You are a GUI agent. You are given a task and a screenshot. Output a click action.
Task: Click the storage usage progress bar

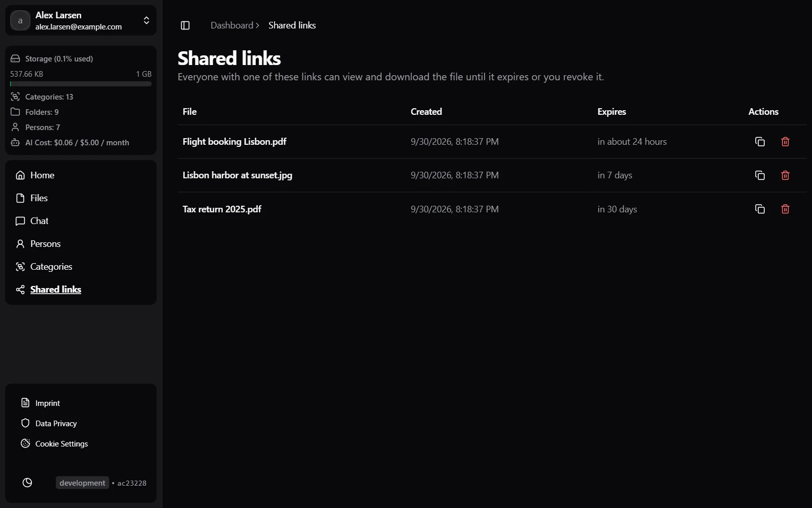[x=81, y=84]
